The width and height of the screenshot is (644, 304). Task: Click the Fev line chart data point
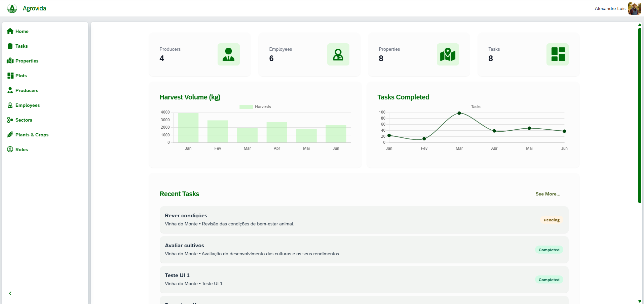(424, 139)
